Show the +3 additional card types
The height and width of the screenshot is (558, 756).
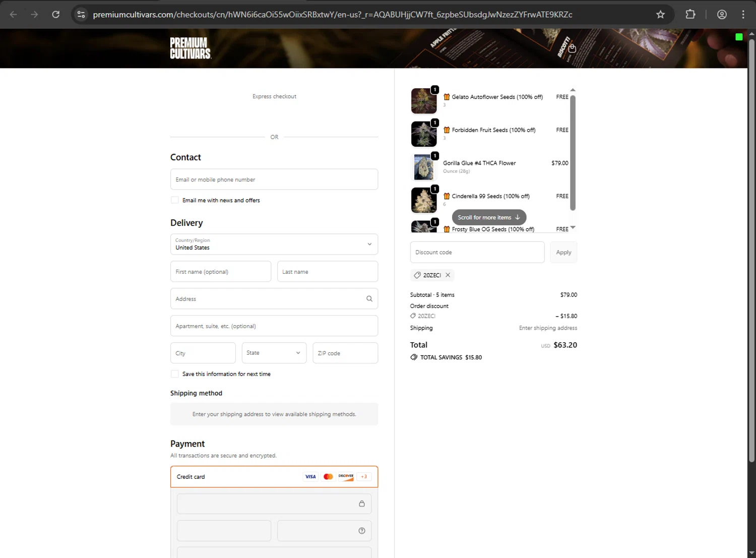364,477
